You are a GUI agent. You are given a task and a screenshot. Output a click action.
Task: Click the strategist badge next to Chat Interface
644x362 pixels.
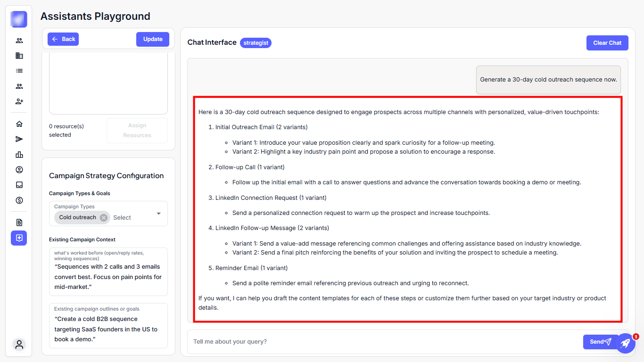pyautogui.click(x=256, y=43)
